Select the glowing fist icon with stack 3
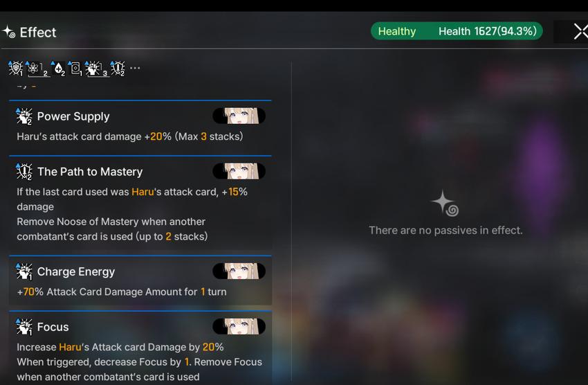The image size is (588, 385). point(95,69)
